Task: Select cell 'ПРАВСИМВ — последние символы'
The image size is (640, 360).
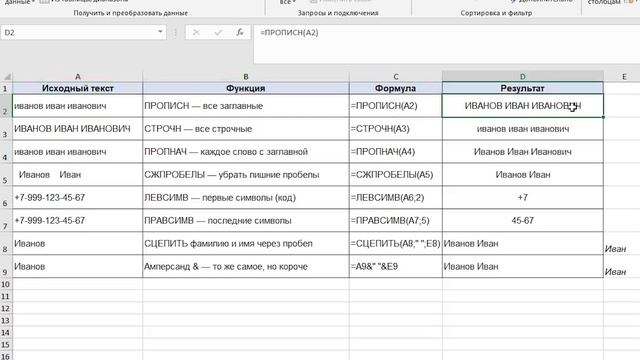Action: coord(246,220)
